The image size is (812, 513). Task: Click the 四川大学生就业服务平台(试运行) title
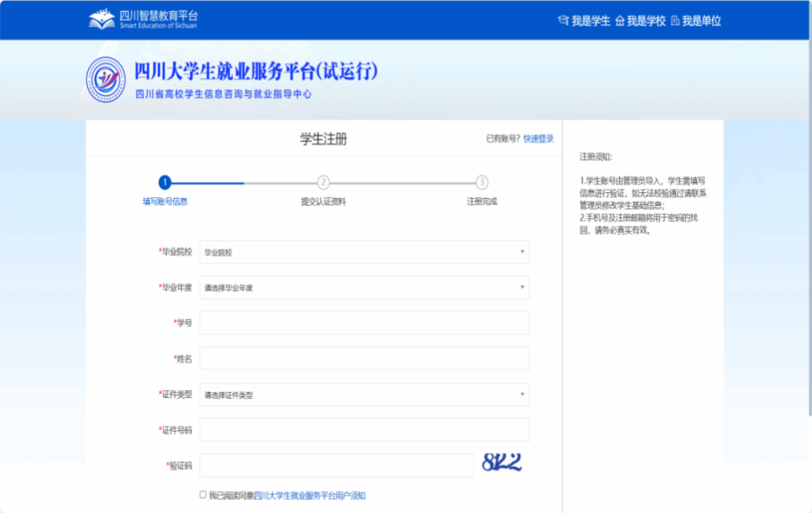click(256, 71)
